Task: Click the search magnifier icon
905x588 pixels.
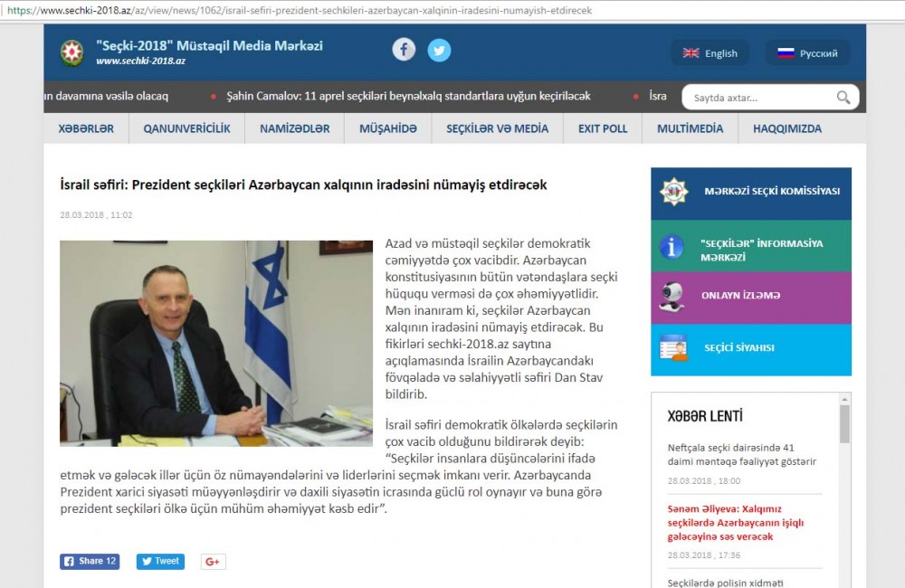Action: (843, 98)
